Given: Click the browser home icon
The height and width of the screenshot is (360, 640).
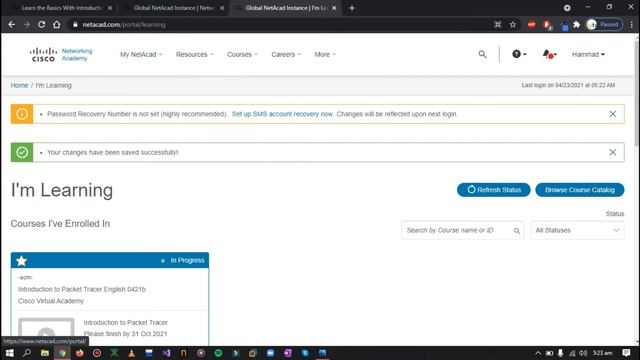Looking at the screenshot, I should pyautogui.click(x=57, y=24).
